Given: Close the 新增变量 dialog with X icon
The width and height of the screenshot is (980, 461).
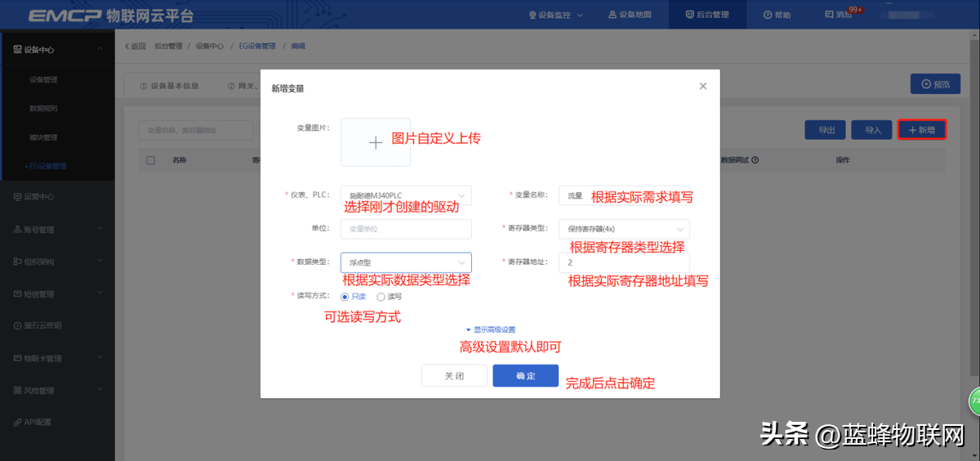Looking at the screenshot, I should (702, 86).
